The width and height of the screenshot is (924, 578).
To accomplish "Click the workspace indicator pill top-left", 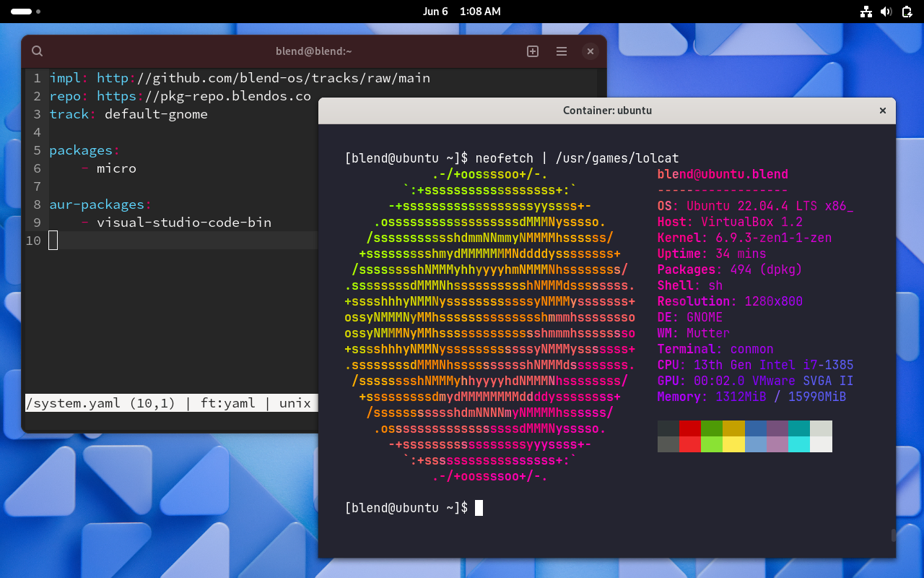I will tap(22, 12).
